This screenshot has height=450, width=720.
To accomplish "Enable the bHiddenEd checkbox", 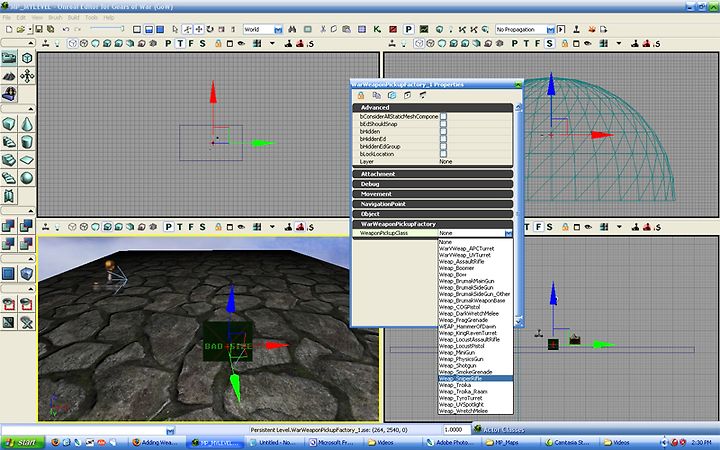I will click(443, 139).
